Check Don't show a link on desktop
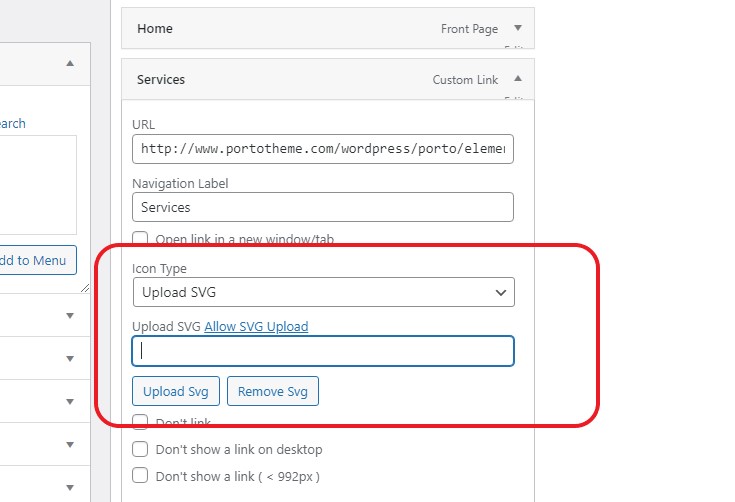735x502 pixels. tap(140, 449)
